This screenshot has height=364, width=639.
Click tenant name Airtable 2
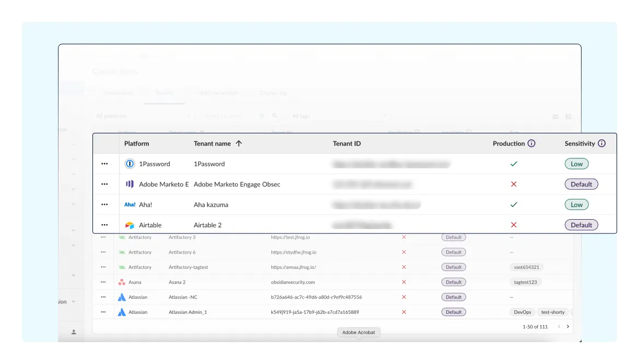pyautogui.click(x=207, y=225)
